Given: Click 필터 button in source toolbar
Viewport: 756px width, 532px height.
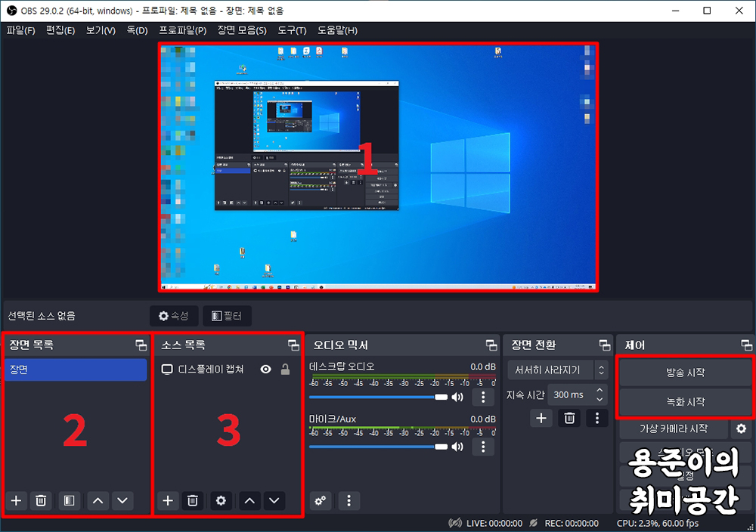Looking at the screenshot, I should point(227,316).
